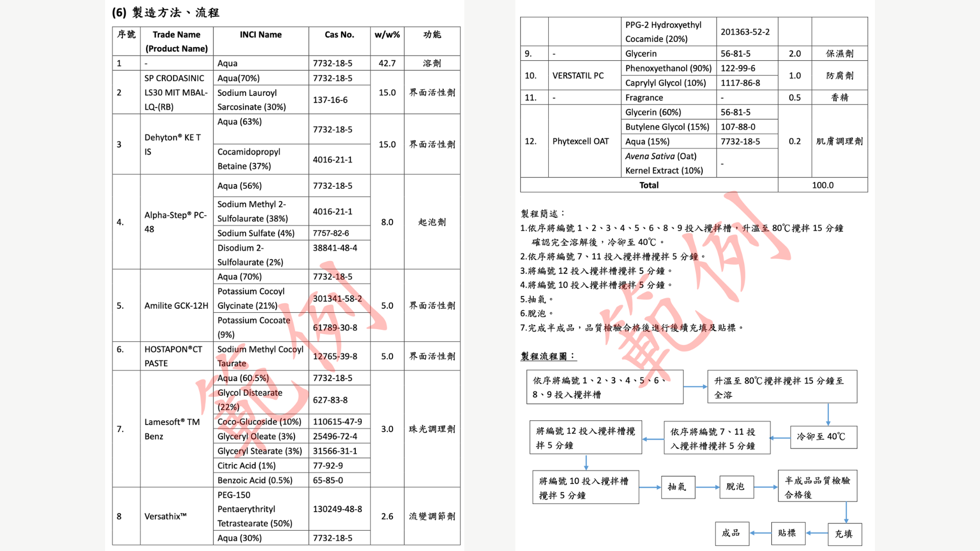Click the Cas number '12765-39-8'
Viewport: 980px width, 551px height.
pyautogui.click(x=339, y=356)
